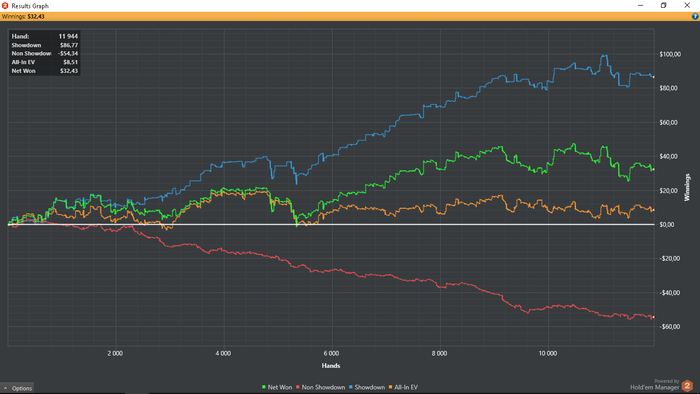Click the 6 000 x-axis label

pos(331,353)
